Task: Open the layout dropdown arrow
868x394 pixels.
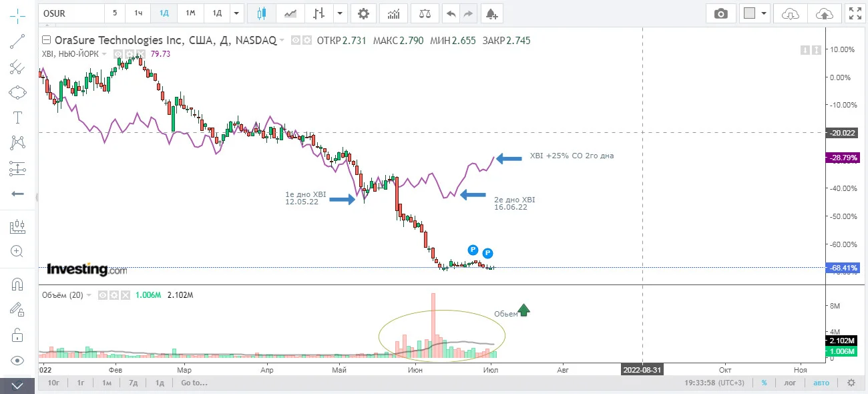Action: click(765, 13)
